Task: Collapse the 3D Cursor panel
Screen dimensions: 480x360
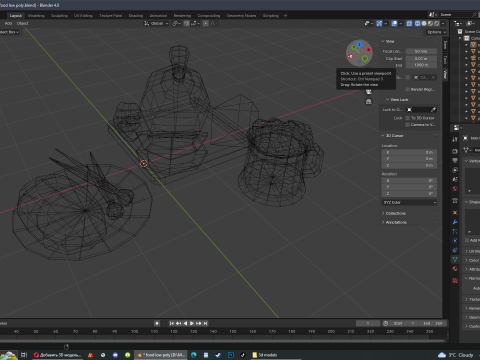Action: pyautogui.click(x=383, y=136)
